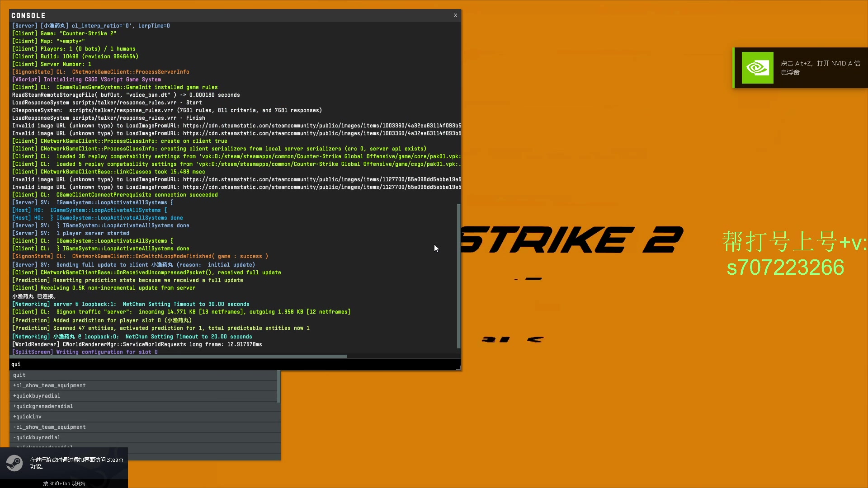Click the NVIDIA Alt+Z overlay notification text
Viewport: 868px width, 488px height.
820,68
